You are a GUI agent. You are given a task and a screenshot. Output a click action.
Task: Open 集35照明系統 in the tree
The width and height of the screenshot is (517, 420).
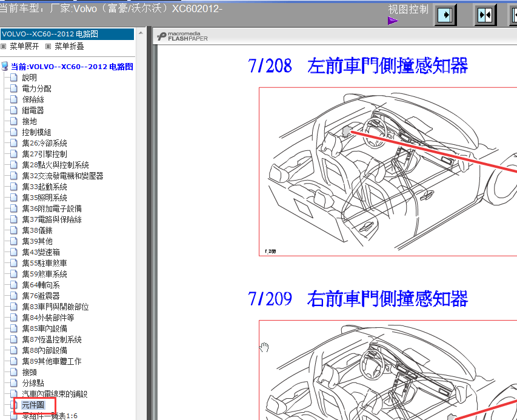(x=44, y=198)
